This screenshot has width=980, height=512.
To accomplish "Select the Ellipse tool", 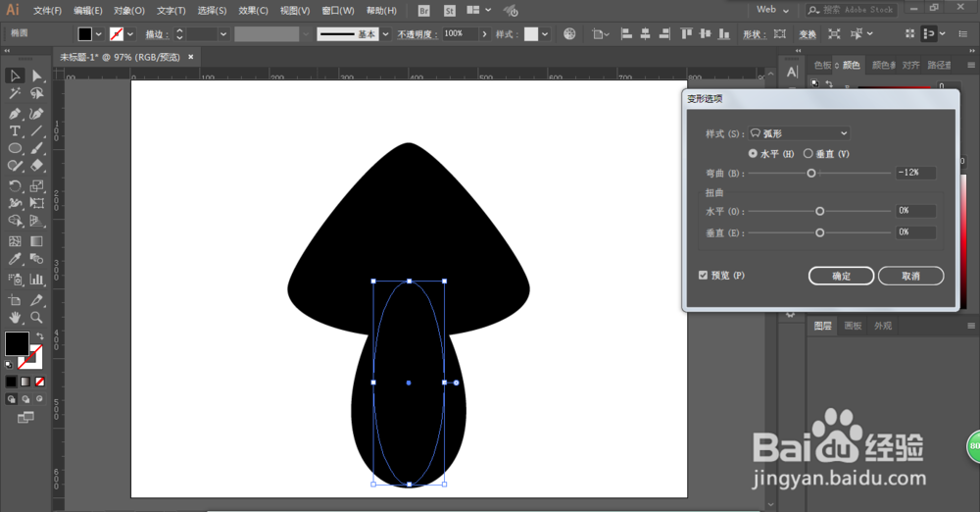I will (x=15, y=148).
